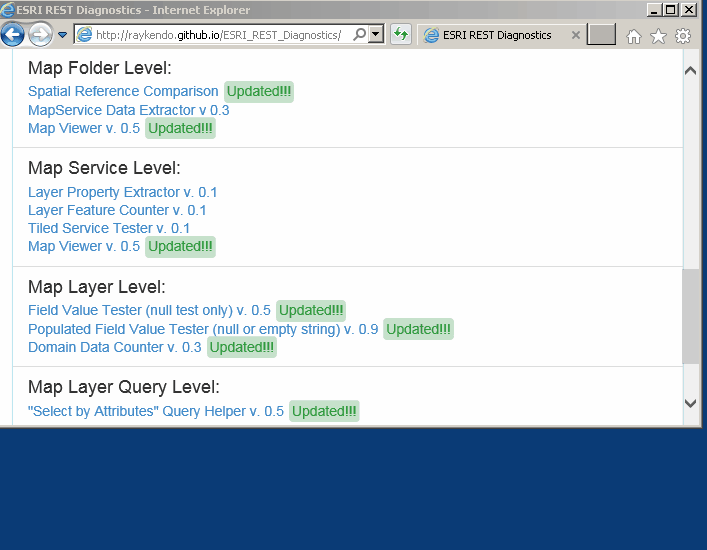Click the browser Forward arrow button
707x550 pixels.
[x=40, y=34]
